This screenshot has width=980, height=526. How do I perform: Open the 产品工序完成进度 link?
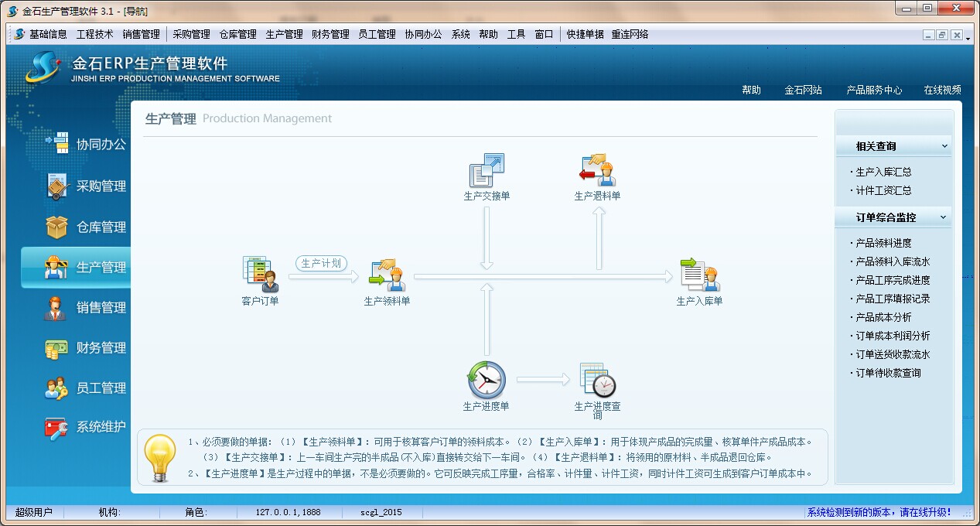tap(893, 280)
